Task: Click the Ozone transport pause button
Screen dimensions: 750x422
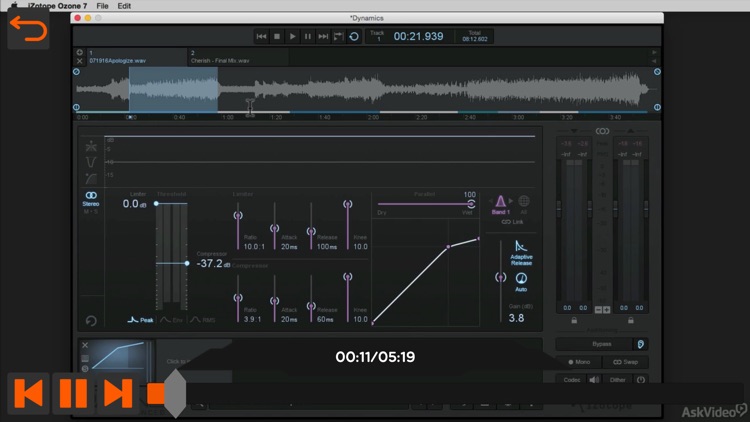Action: pos(308,36)
